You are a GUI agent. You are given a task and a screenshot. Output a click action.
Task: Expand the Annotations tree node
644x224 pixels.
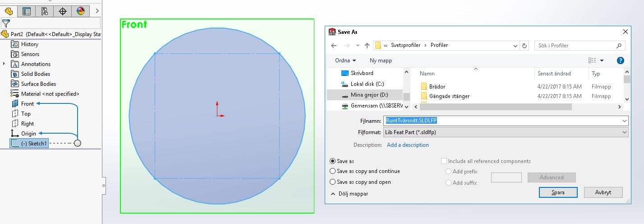point(4,64)
